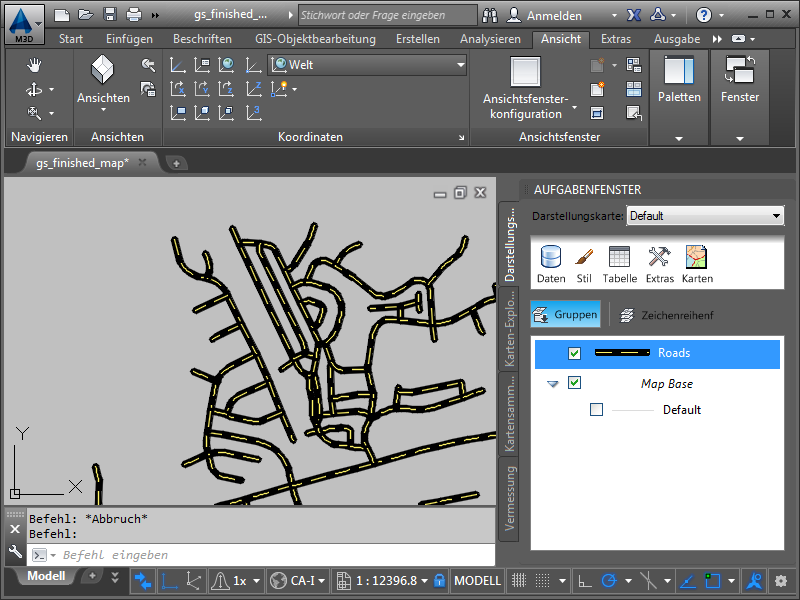Open the Tabelle data table icon
Image resolution: width=800 pixels, height=600 pixels.
[x=619, y=264]
